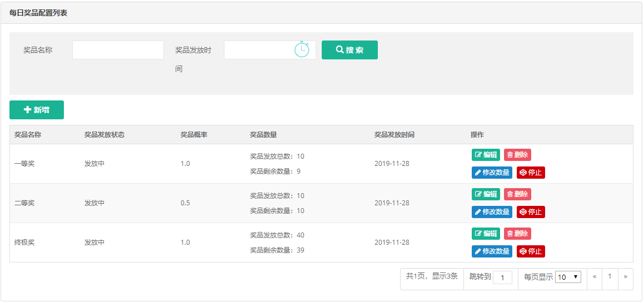644x303 pixels.
Task: Click the 搜索 search button
Action: point(350,50)
